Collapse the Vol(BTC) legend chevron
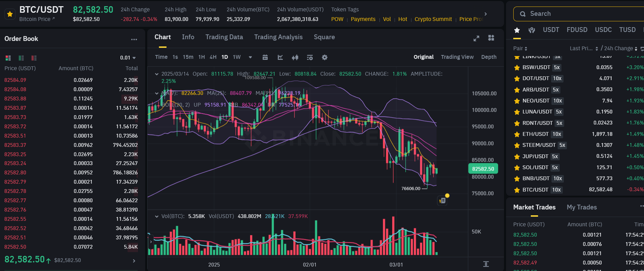The width and height of the screenshot is (644, 271). pyautogui.click(x=157, y=216)
